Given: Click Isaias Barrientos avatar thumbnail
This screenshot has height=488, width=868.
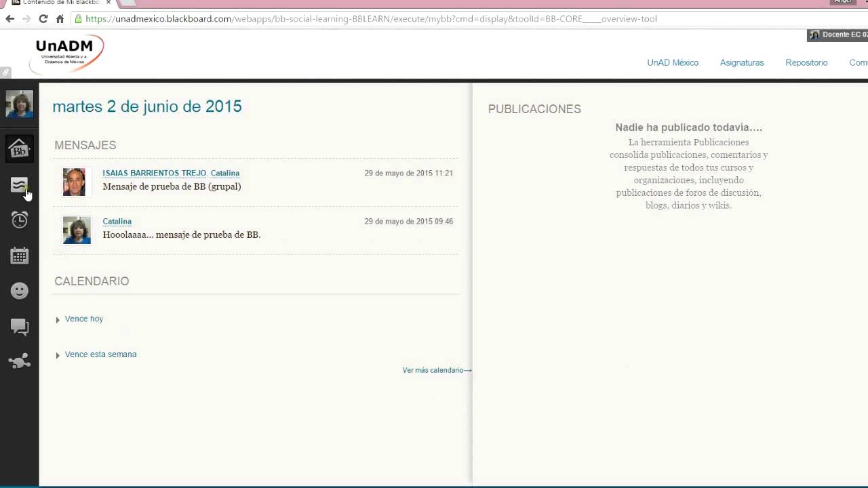Looking at the screenshot, I should pyautogui.click(x=75, y=182).
